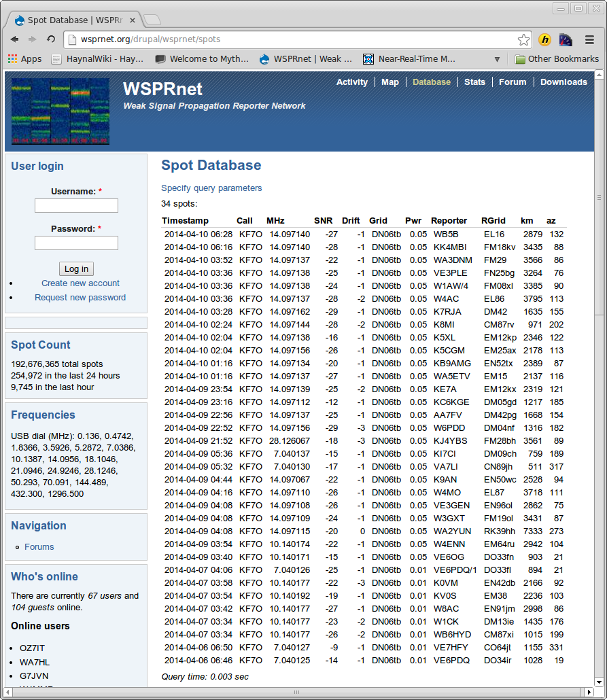Click reporter W1AW/4 cell
Viewport: 607px width, 700px height.
tap(451, 286)
